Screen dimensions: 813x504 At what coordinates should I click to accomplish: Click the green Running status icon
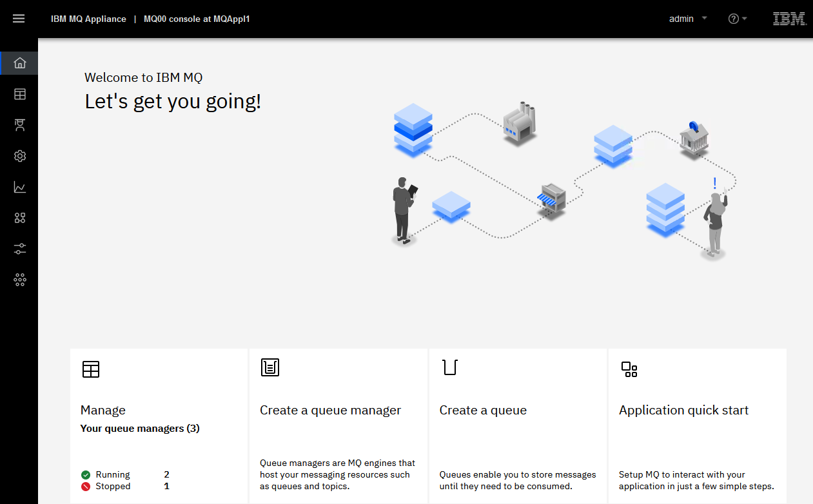[86, 475]
